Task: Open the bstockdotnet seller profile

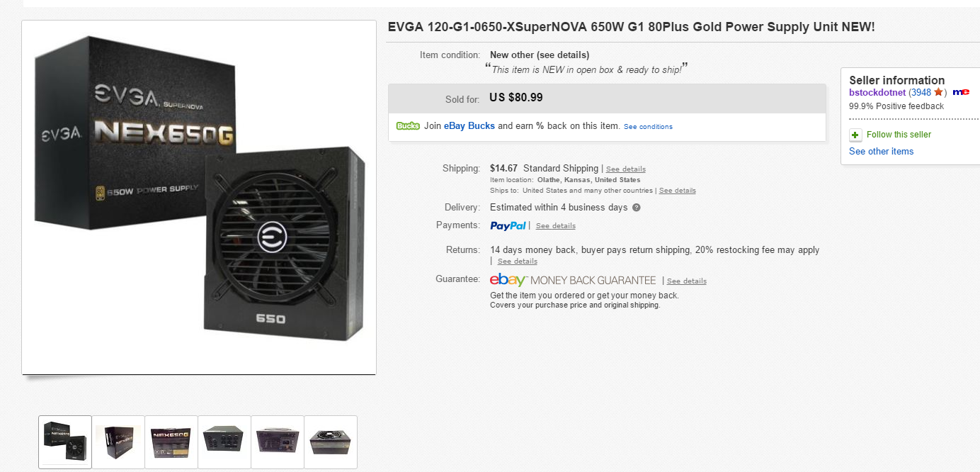Action: click(x=877, y=92)
